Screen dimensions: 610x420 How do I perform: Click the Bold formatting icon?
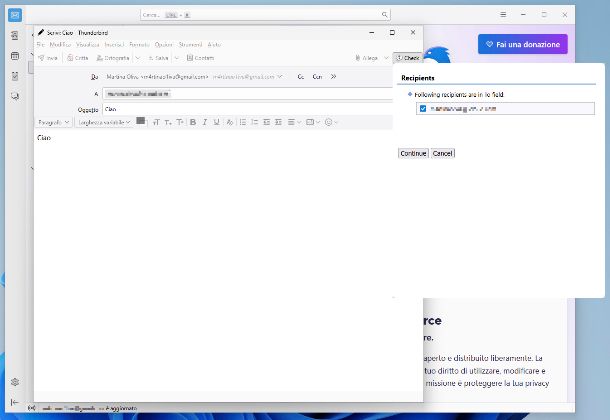(x=193, y=122)
